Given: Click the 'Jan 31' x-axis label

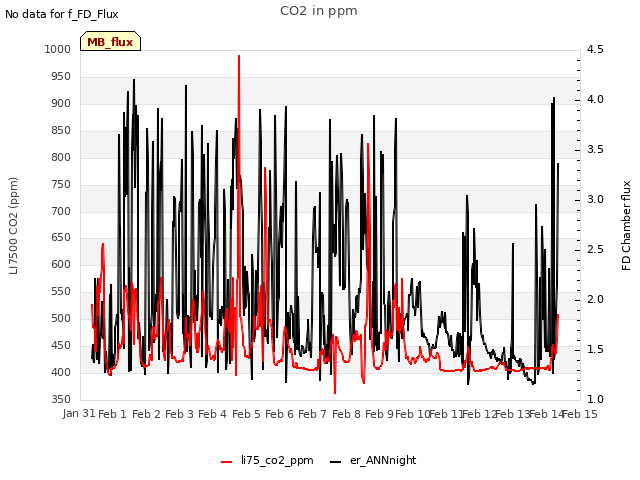Looking at the screenshot, I should 79,413.
